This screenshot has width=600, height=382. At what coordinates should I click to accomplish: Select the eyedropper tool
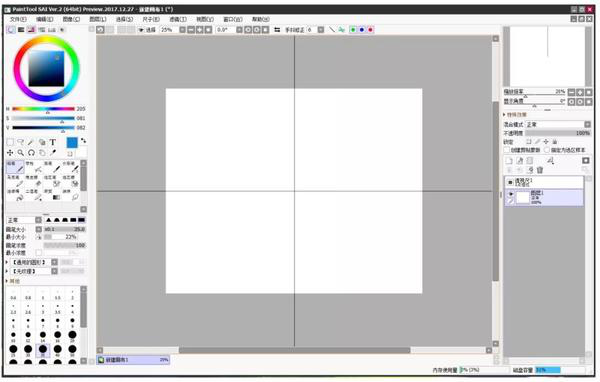coord(53,153)
